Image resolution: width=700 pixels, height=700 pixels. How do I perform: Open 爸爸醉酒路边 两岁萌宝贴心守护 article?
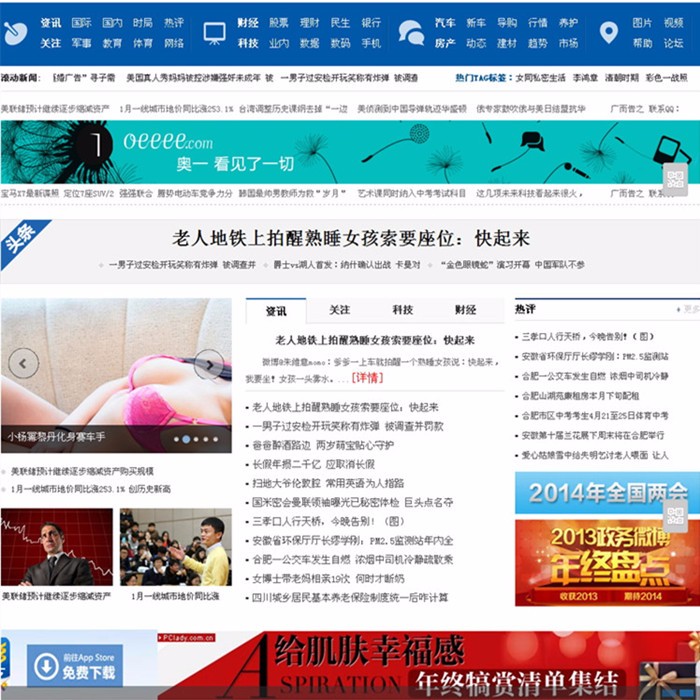[x=323, y=445]
